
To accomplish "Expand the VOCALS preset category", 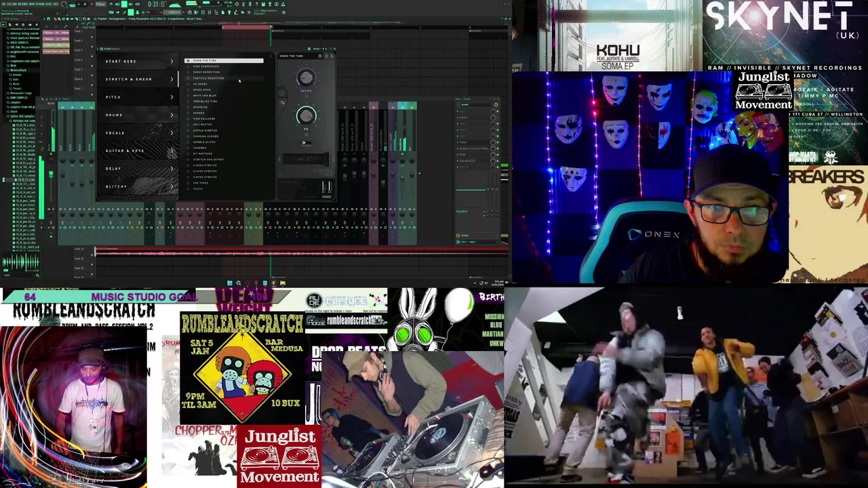I will [138, 133].
